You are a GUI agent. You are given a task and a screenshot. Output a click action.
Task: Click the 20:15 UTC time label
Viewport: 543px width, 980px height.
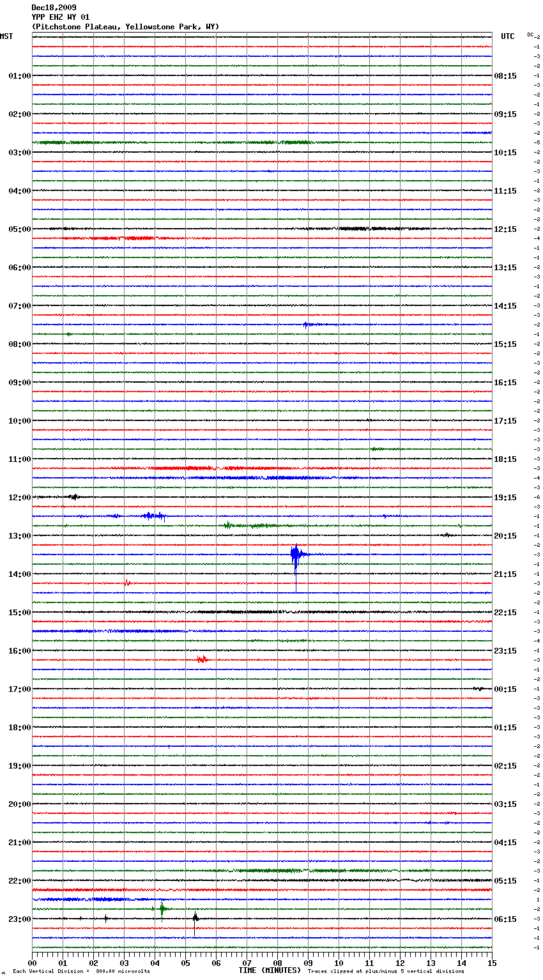(x=505, y=536)
